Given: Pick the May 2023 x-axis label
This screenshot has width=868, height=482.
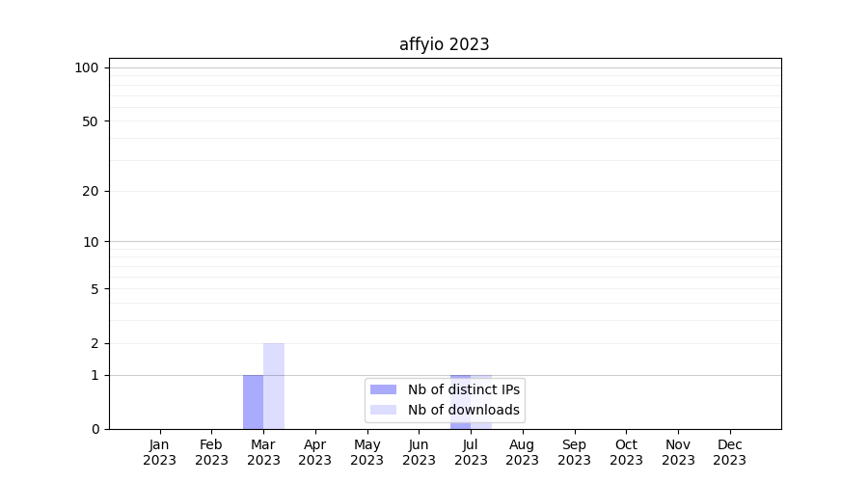Looking at the screenshot, I should (x=366, y=452).
